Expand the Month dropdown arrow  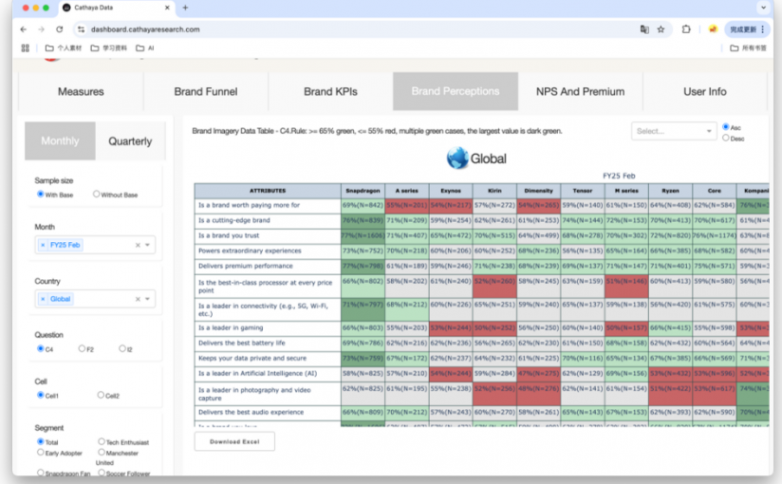149,245
